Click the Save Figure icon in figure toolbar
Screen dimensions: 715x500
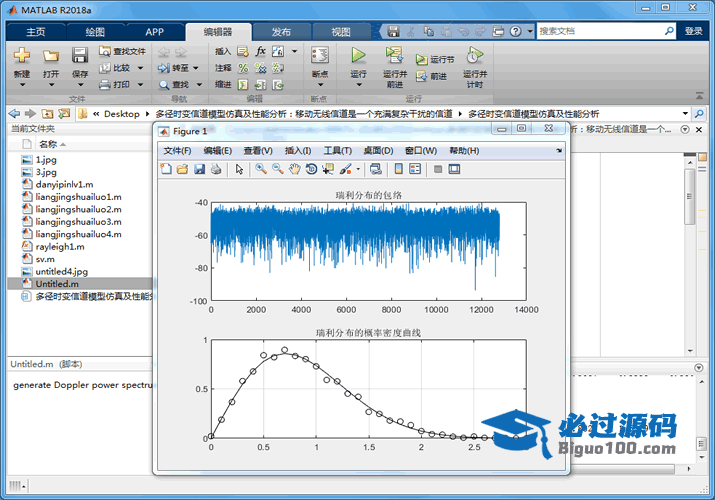coord(199,169)
